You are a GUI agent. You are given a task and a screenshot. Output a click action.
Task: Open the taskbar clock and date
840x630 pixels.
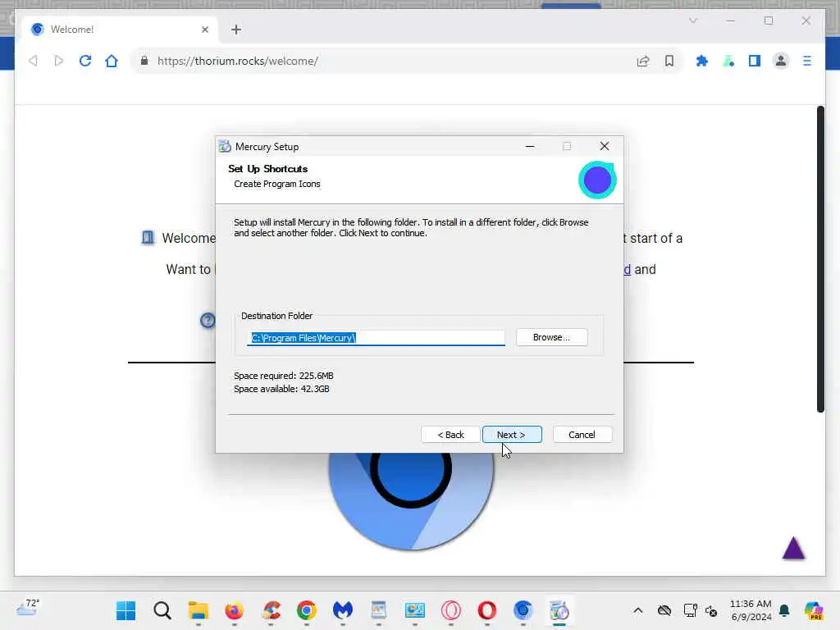[x=751, y=610]
